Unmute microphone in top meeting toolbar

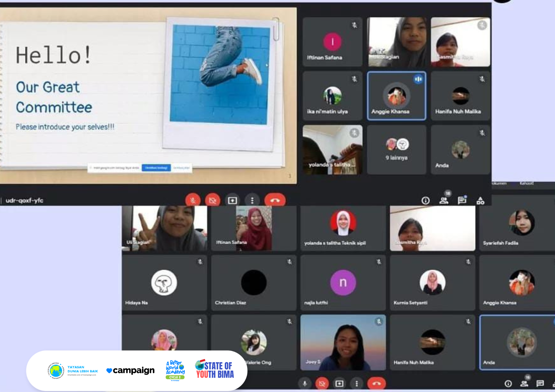coord(193,200)
